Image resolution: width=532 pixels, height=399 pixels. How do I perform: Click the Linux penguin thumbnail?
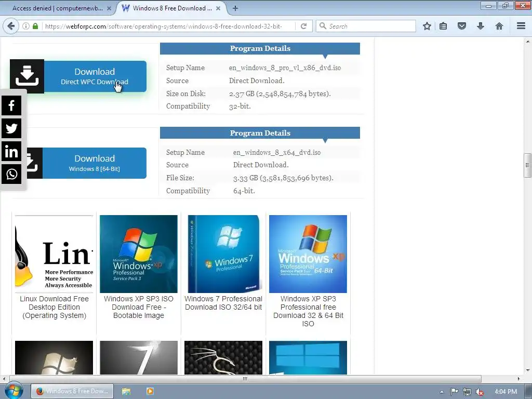pyautogui.click(x=54, y=254)
